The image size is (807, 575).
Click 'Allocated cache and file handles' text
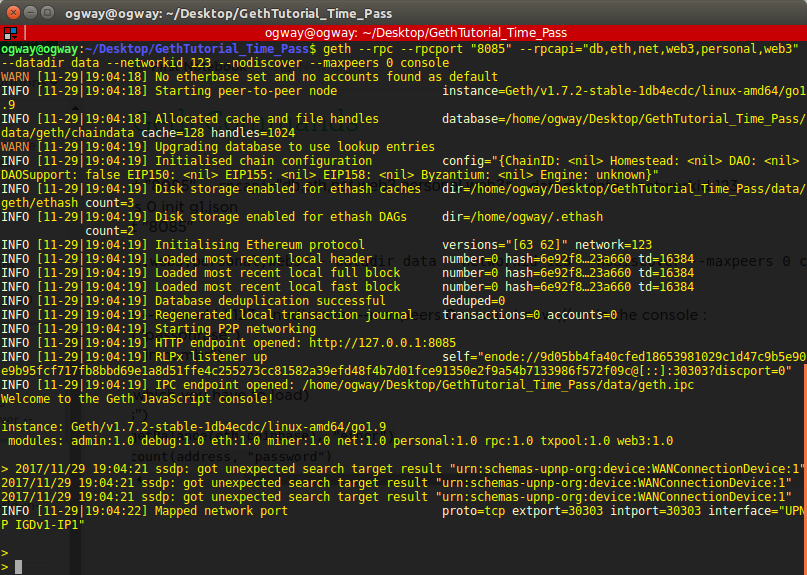tap(267, 119)
